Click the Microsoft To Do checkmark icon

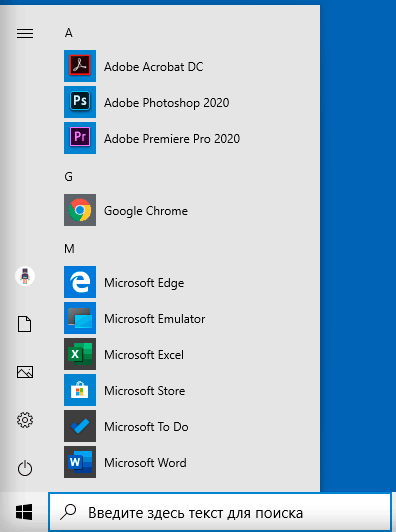(80, 426)
